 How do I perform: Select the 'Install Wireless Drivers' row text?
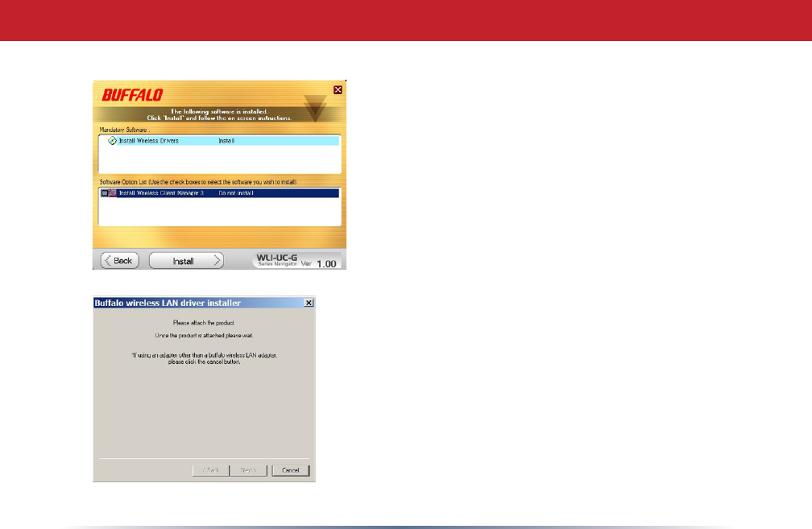tap(148, 141)
